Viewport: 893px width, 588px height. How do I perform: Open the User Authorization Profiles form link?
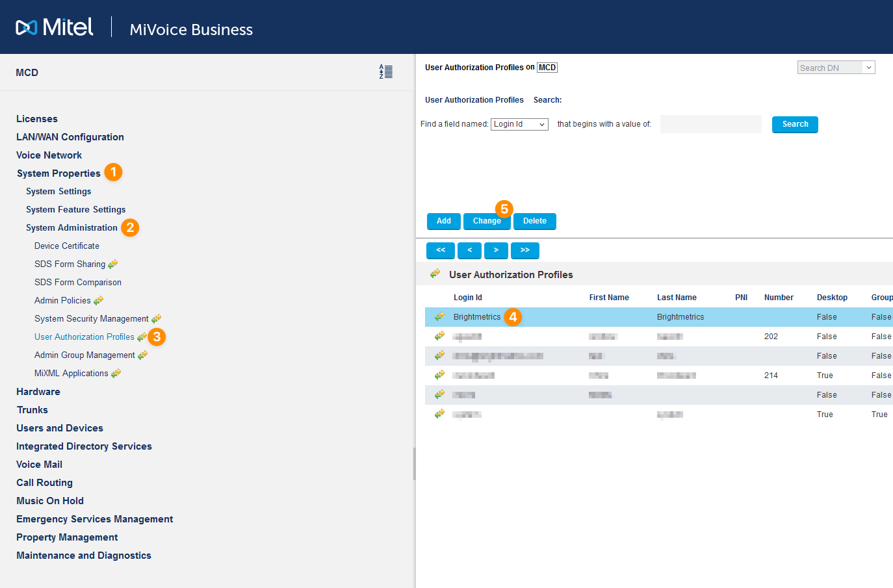84,337
